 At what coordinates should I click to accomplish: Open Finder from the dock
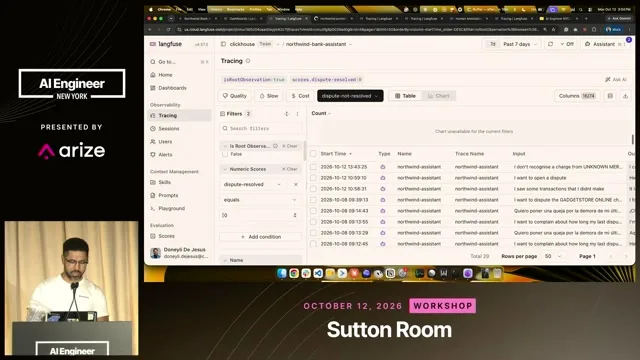click(x=282, y=273)
